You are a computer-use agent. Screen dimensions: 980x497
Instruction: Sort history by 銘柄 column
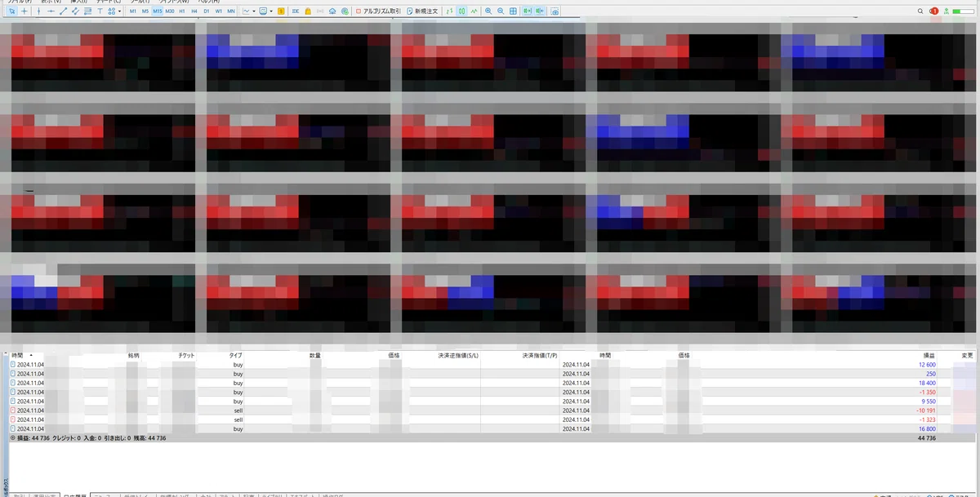[133, 356]
